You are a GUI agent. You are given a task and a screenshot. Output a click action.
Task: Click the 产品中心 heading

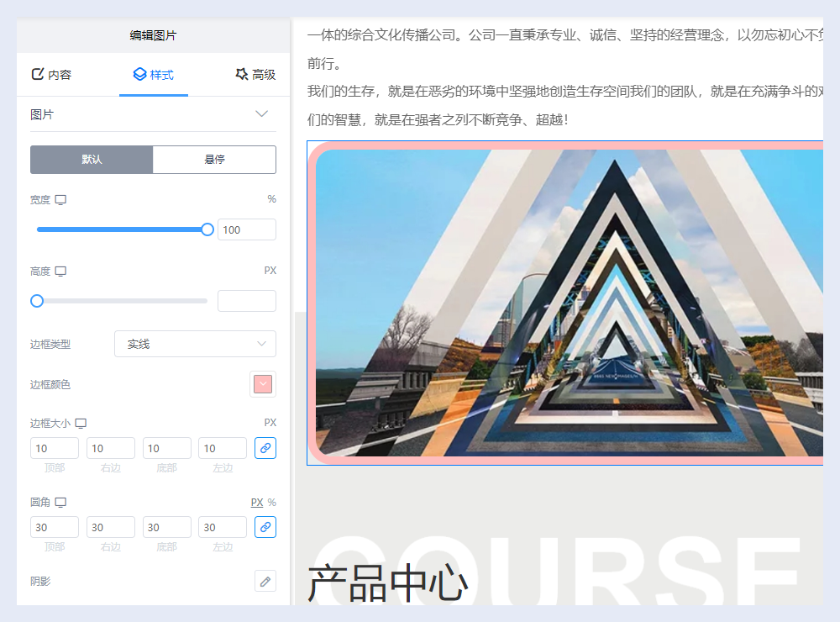pyautogui.click(x=387, y=584)
